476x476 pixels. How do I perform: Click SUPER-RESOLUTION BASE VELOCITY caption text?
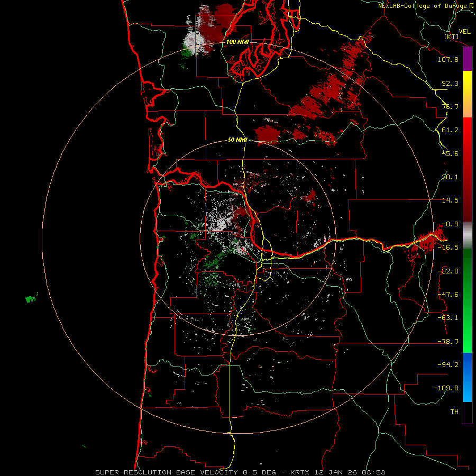167,472
